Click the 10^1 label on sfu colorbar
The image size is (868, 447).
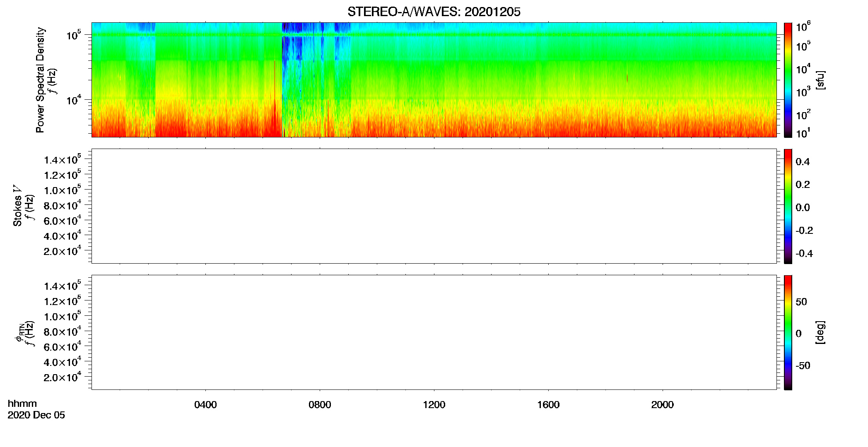[x=803, y=133]
